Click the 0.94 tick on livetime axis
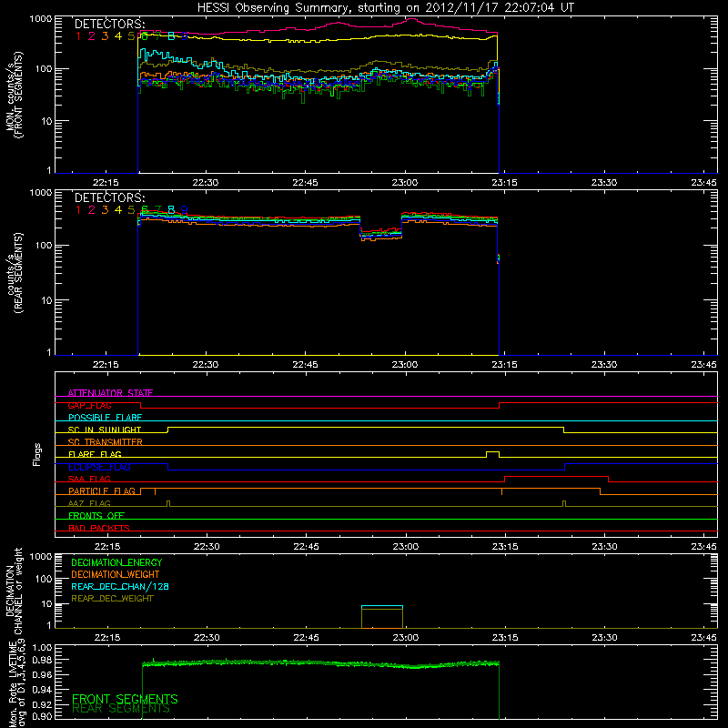The height and width of the screenshot is (728, 728). point(42,689)
